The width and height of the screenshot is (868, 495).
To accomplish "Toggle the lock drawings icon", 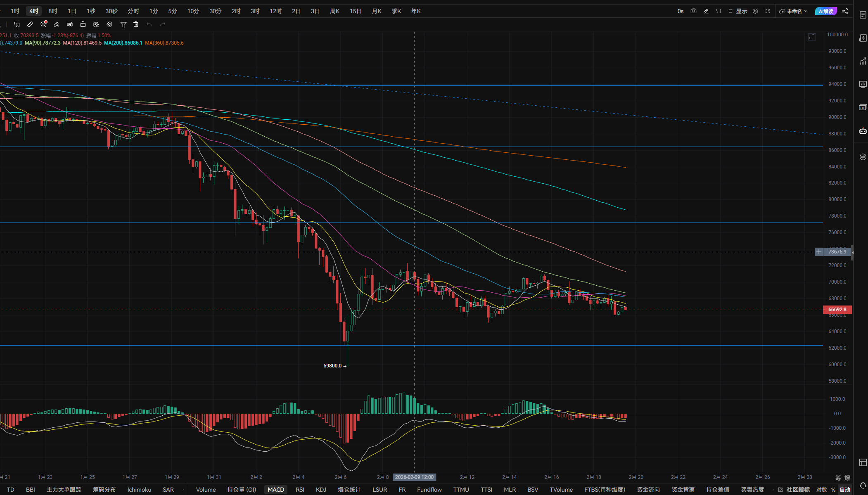I will tap(83, 24).
